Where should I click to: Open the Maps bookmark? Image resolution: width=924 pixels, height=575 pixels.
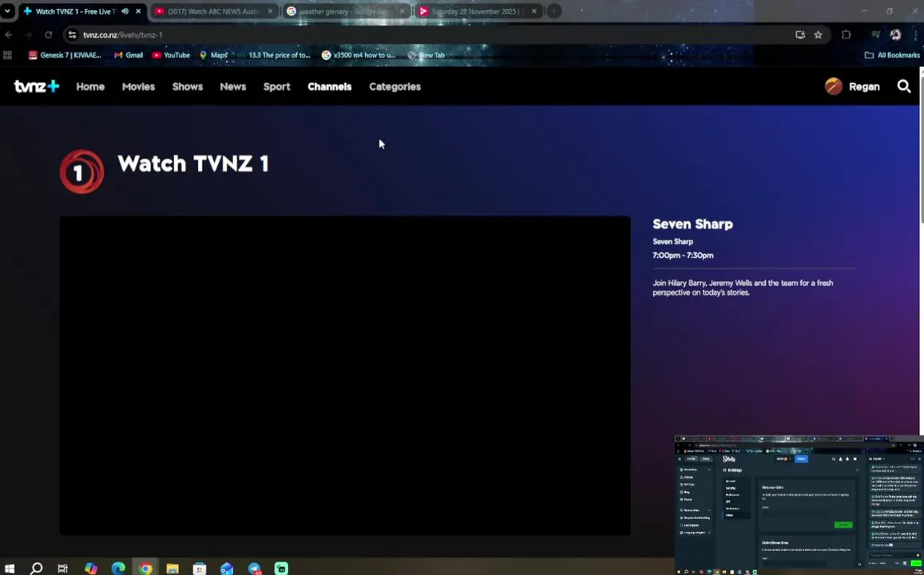[x=213, y=55]
